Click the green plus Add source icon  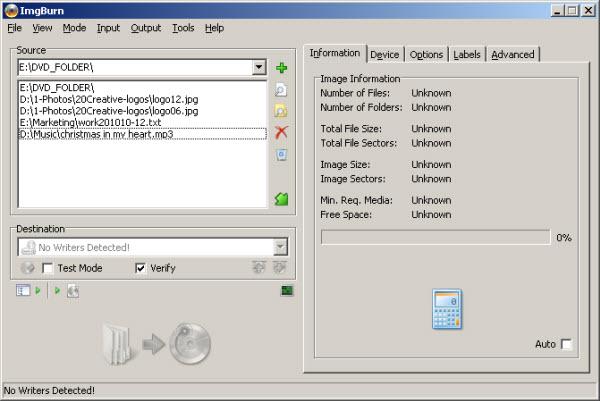[282, 68]
